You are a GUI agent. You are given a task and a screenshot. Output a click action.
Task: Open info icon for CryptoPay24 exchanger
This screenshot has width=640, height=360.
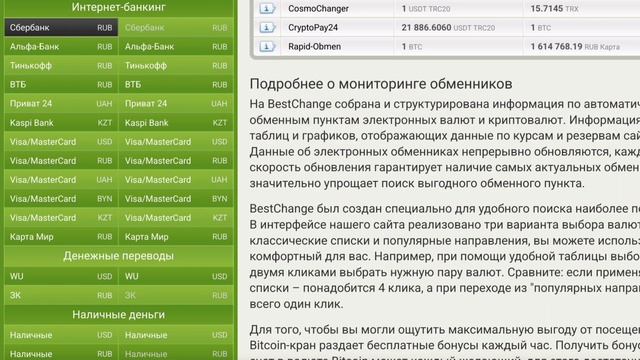coord(267,27)
